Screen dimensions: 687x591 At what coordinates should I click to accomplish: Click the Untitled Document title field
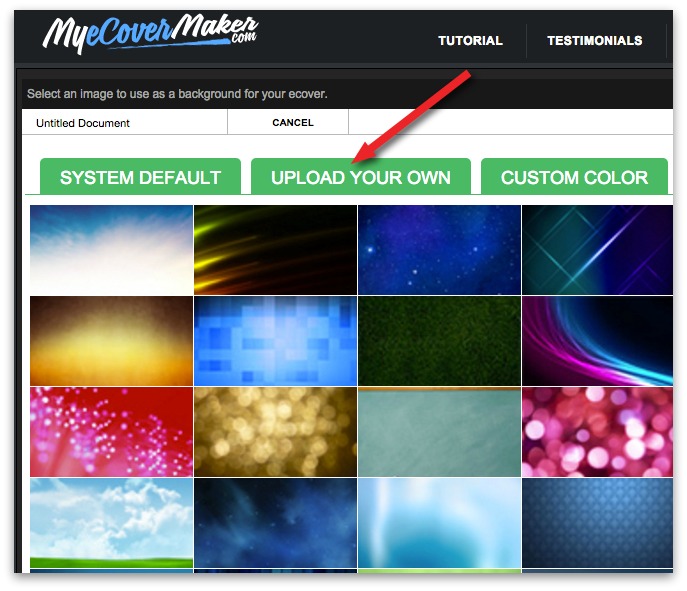coord(125,123)
